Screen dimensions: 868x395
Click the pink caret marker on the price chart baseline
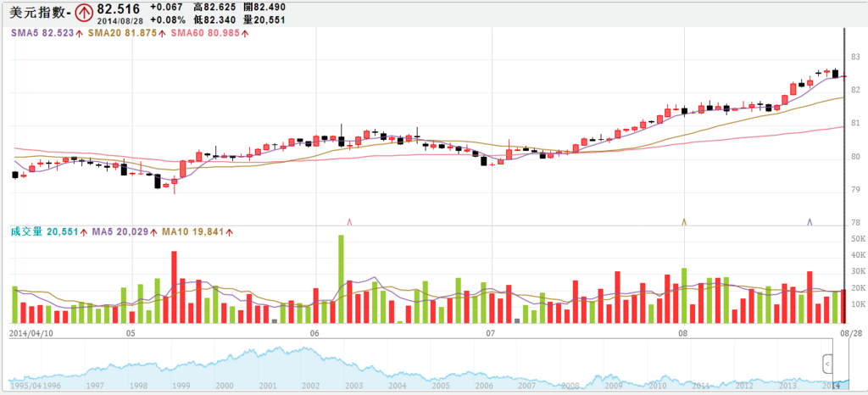pyautogui.click(x=349, y=222)
